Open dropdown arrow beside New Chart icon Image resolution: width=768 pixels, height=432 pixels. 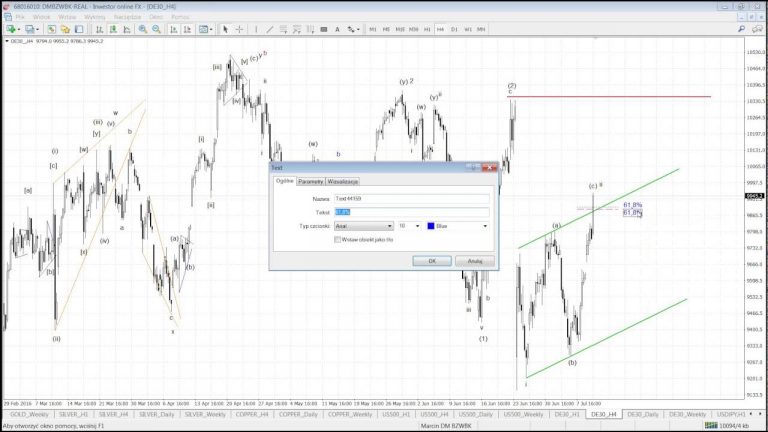pyautogui.click(x=19, y=29)
